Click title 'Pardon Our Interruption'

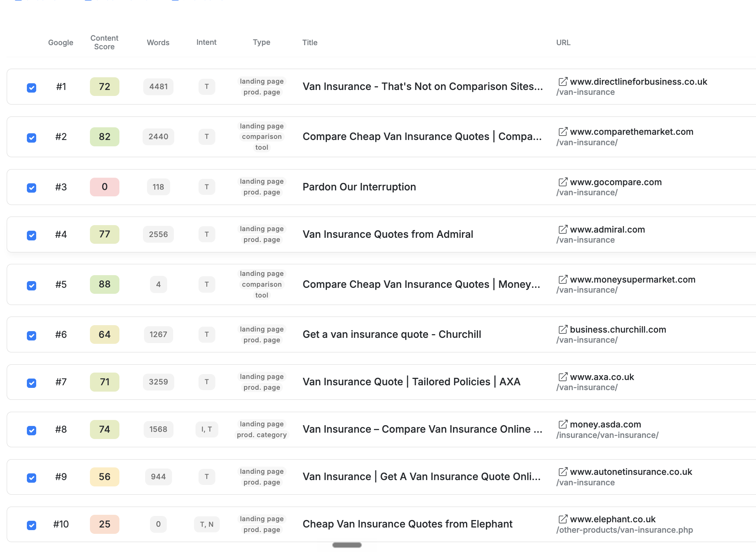click(359, 187)
